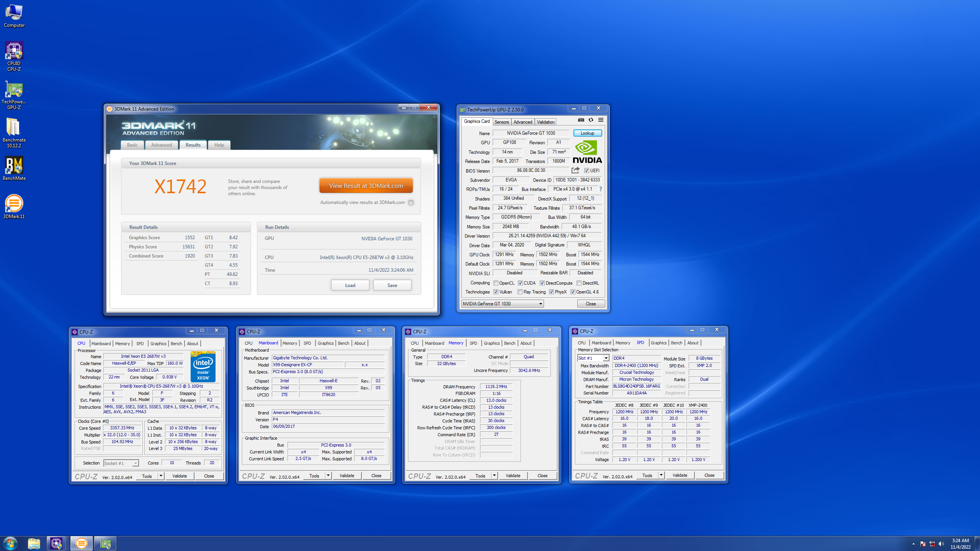This screenshot has width=980, height=551.
Task: Click the Show Desktop strip on the taskbar
Action: (977, 543)
